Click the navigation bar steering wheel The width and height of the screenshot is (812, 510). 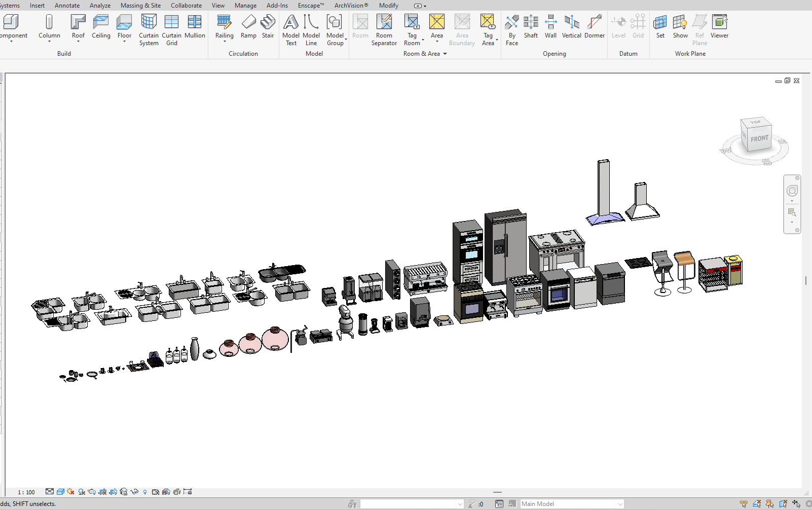tap(792, 191)
